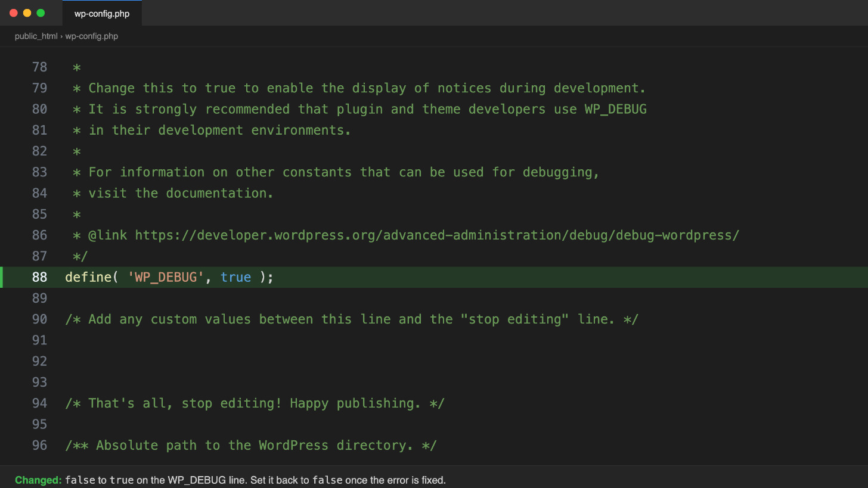Image resolution: width=868 pixels, height=488 pixels.
Task: Click the 'Changed:' label in the status bar
Action: tap(38, 480)
